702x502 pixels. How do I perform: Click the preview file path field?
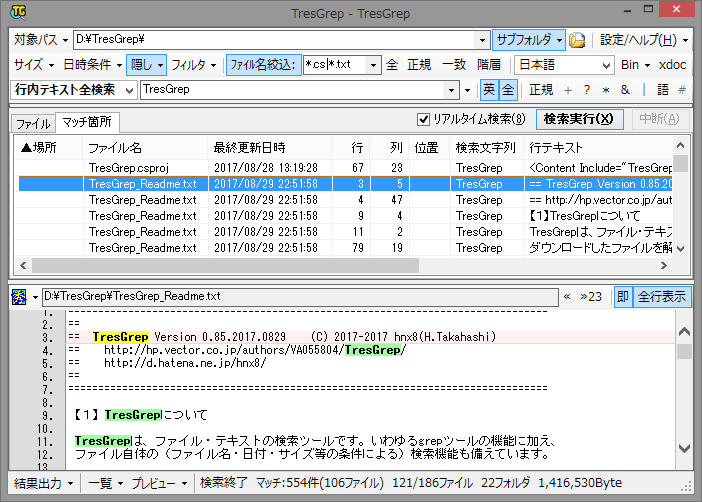tap(300, 296)
